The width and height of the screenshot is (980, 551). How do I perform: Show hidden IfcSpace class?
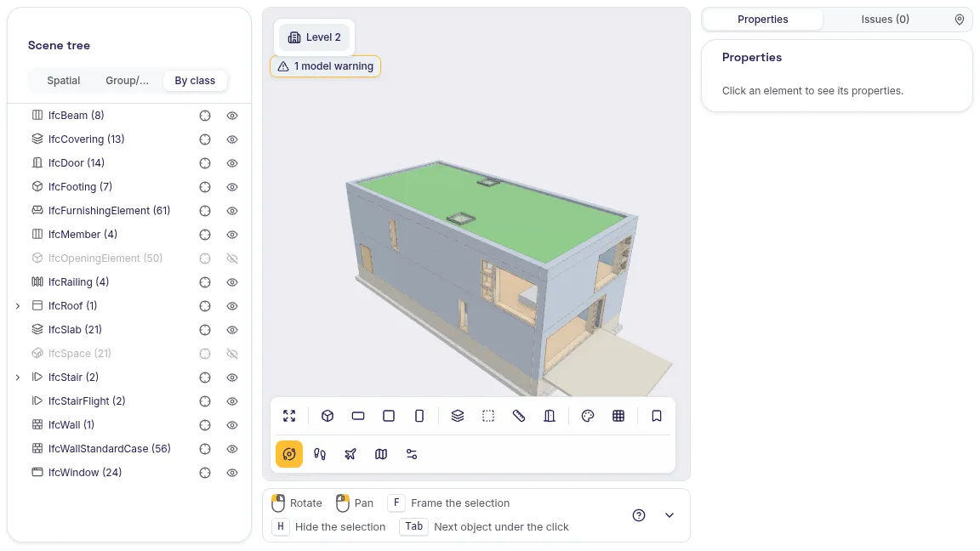coord(232,354)
